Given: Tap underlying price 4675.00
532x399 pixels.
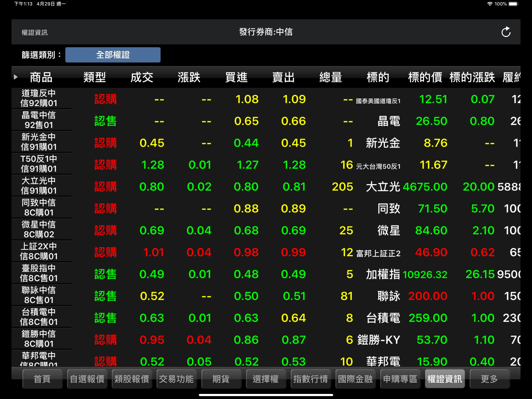Looking at the screenshot, I should [425, 187].
